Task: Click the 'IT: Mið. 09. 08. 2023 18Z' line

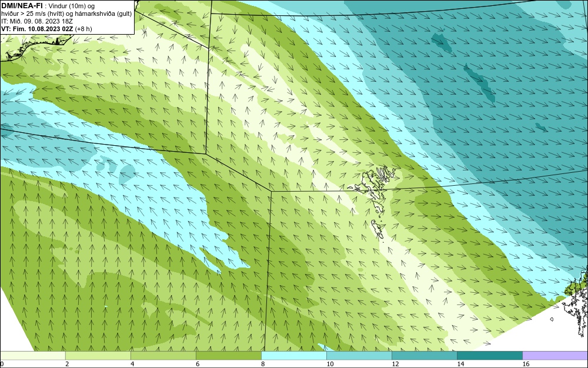Action: [37, 21]
